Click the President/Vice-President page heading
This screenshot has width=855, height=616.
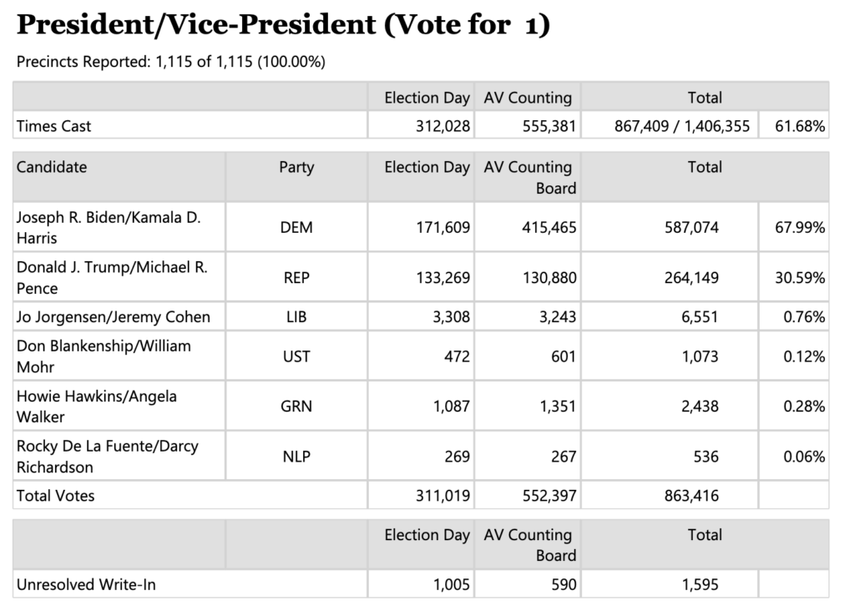[283, 26]
